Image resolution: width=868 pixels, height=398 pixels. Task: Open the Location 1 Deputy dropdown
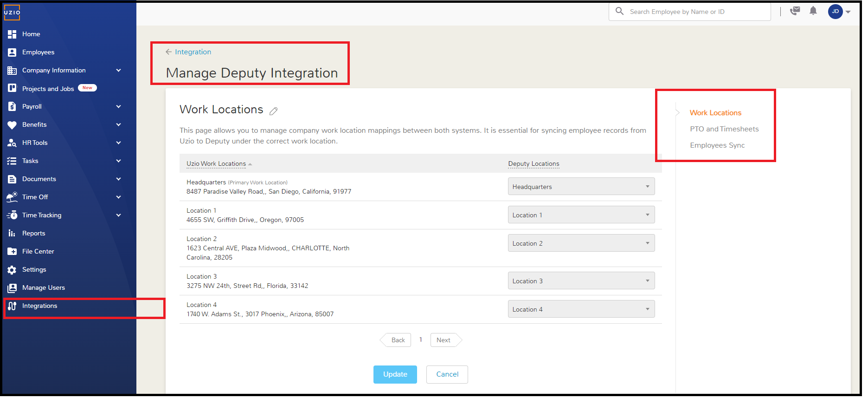click(581, 215)
